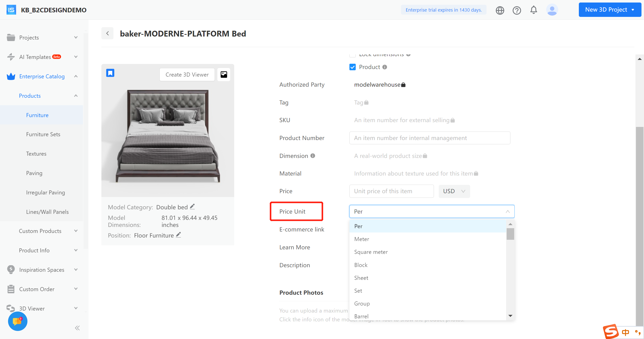Click the language globe icon
This screenshot has height=339, width=644.
pos(500,10)
